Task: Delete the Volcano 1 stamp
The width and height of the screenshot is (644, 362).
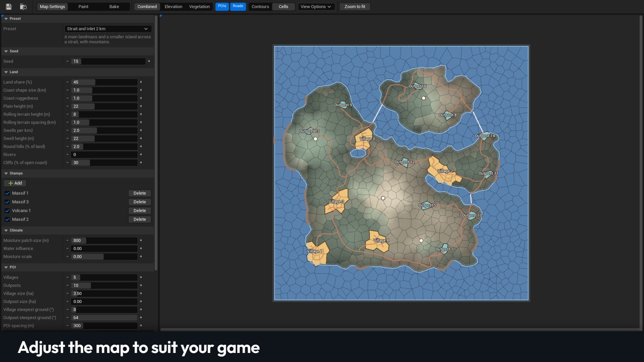Action: 140,211
